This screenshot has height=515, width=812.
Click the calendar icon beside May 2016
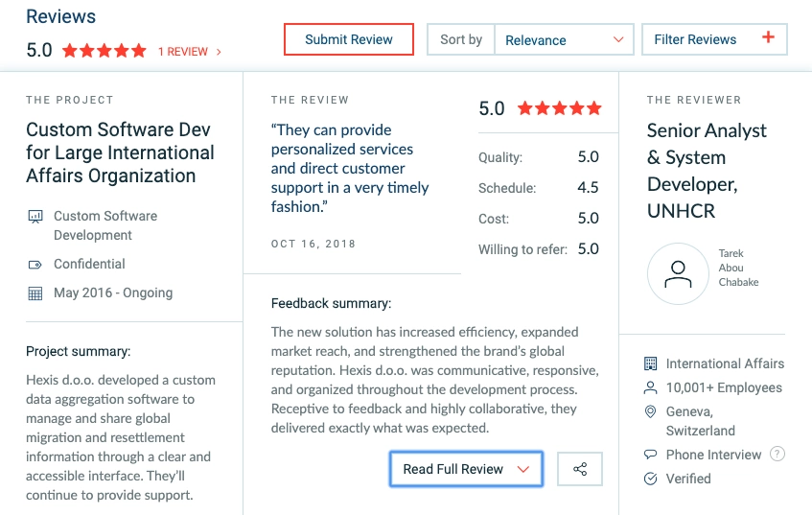35,293
